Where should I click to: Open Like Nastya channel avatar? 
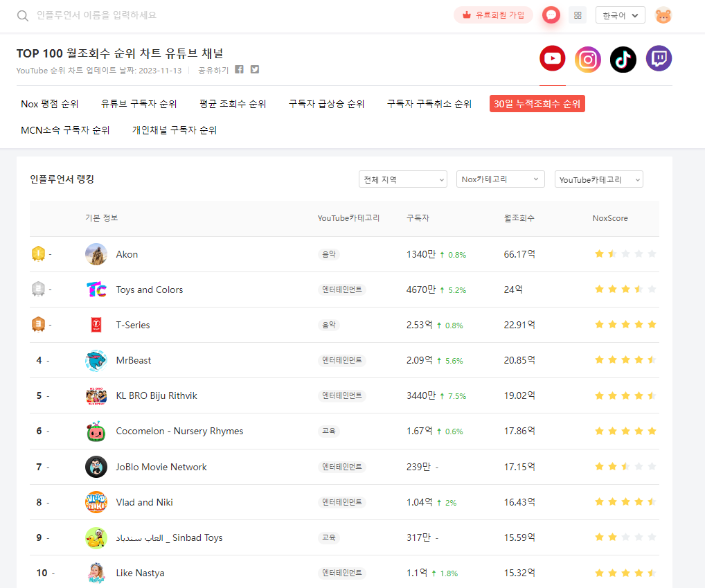[x=96, y=573]
